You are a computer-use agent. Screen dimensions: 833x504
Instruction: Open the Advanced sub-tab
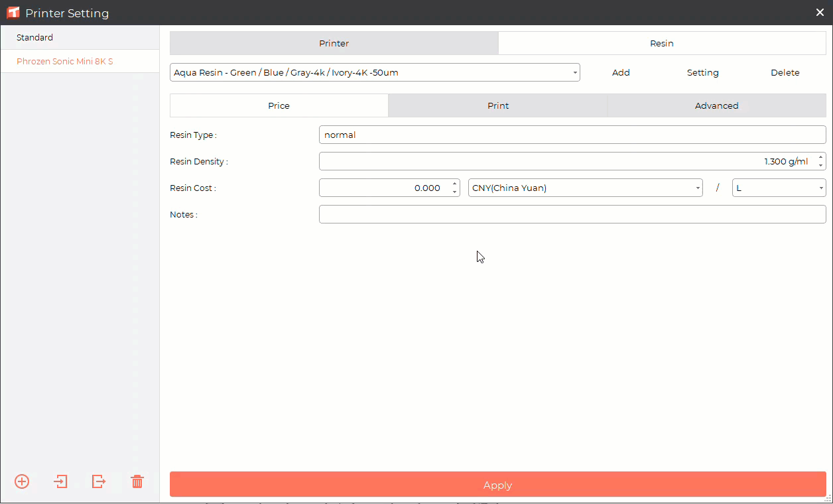tap(716, 105)
